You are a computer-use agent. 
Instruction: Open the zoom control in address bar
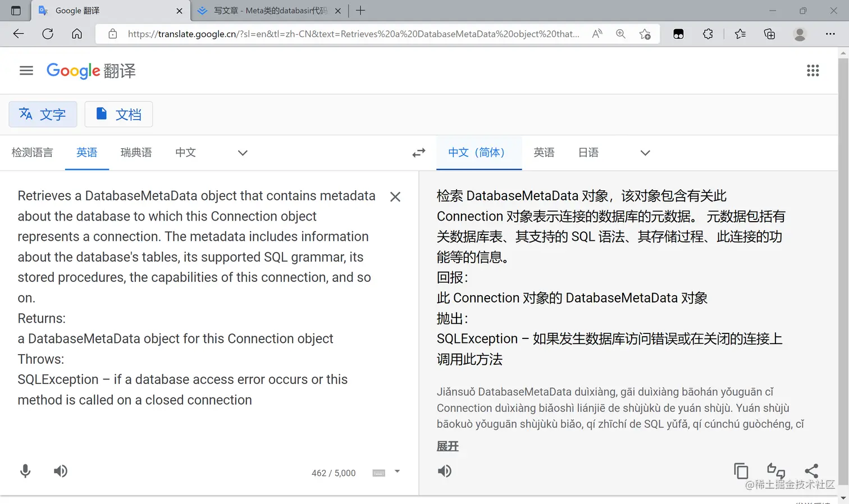coord(620,34)
